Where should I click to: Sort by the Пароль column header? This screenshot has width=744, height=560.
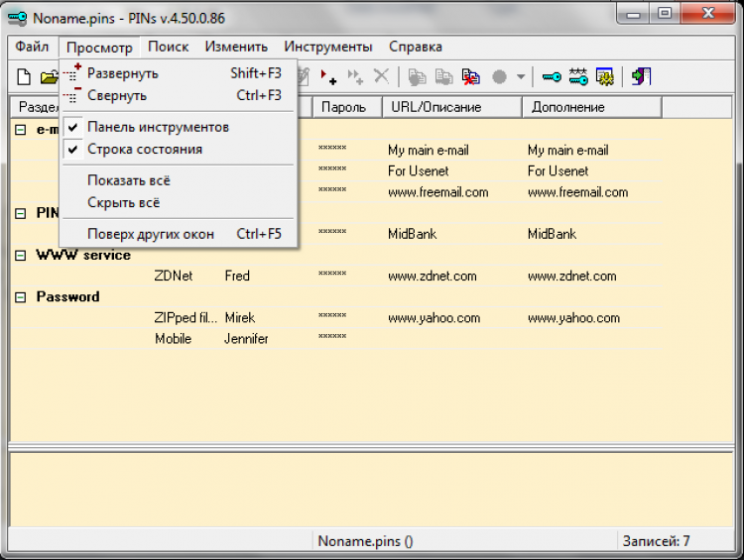[x=347, y=107]
